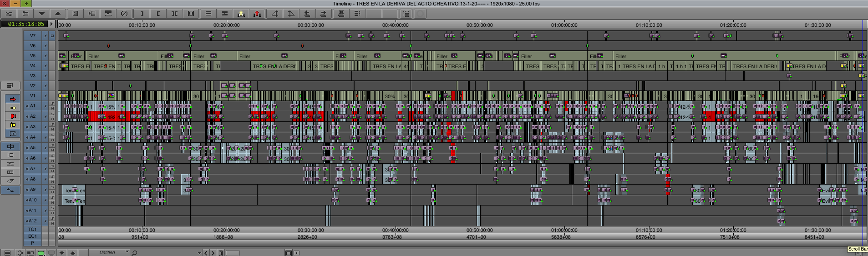Screen dimensions: 868x256
Task: Open the Untitled timeline view dropdown
Action: pyautogui.click(x=109, y=252)
